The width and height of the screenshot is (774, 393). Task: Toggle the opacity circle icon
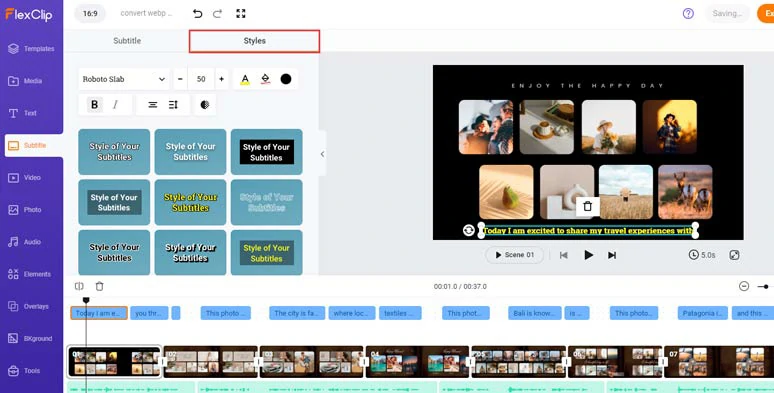205,105
